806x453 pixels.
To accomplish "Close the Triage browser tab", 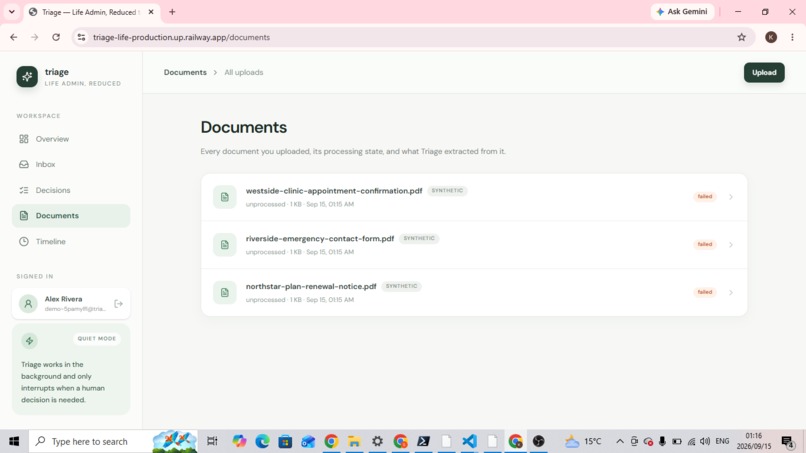I will [x=151, y=12].
